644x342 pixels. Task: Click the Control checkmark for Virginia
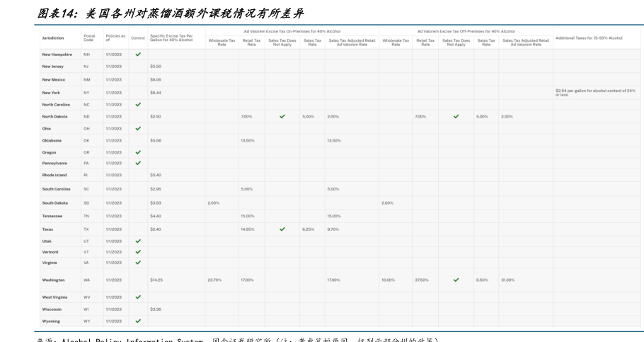pyautogui.click(x=138, y=262)
